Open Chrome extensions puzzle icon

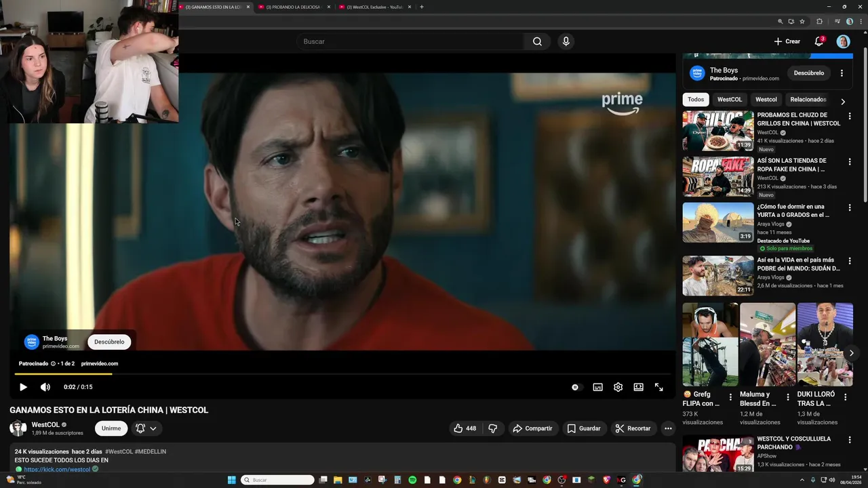(819, 22)
